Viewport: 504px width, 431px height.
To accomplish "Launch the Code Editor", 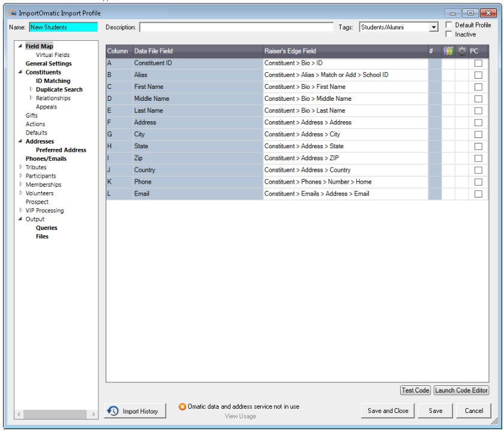I will click(461, 390).
